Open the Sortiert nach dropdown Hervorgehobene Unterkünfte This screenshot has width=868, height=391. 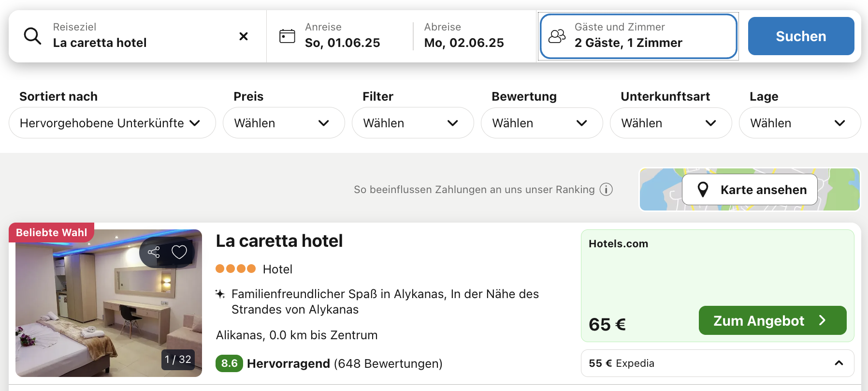click(112, 123)
